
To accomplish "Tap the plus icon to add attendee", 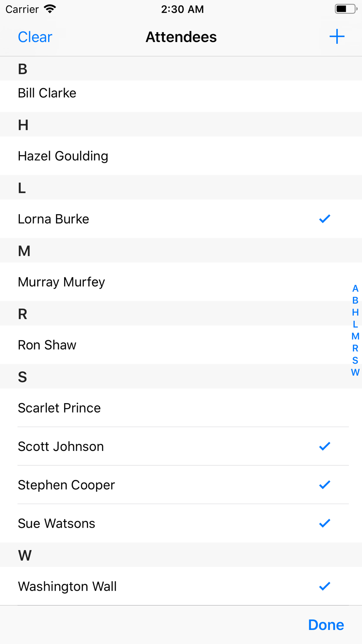I will coord(337,37).
